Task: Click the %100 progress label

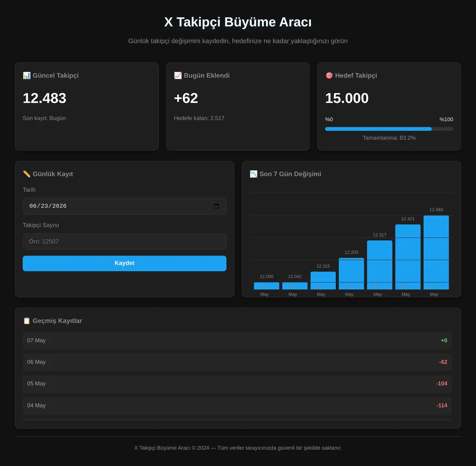Action: 446,119
